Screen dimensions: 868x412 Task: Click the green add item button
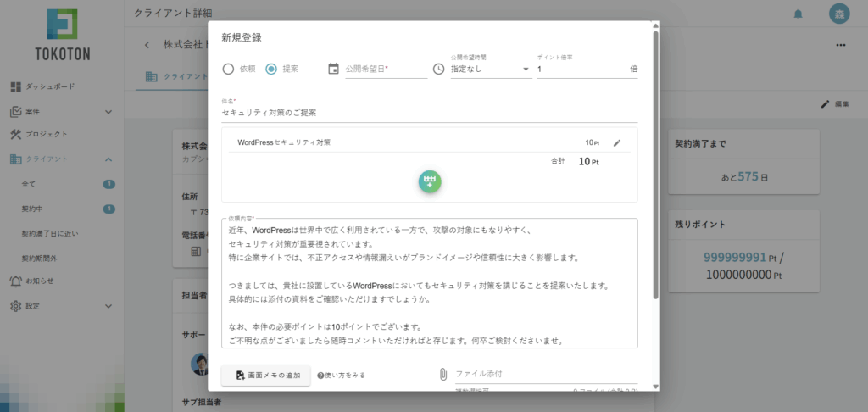click(x=430, y=181)
